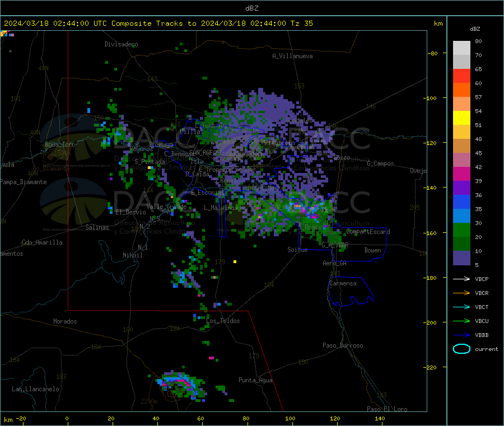Select the 80 dBZ white color band
Viewport: 504px width, 426px height.
(461, 48)
